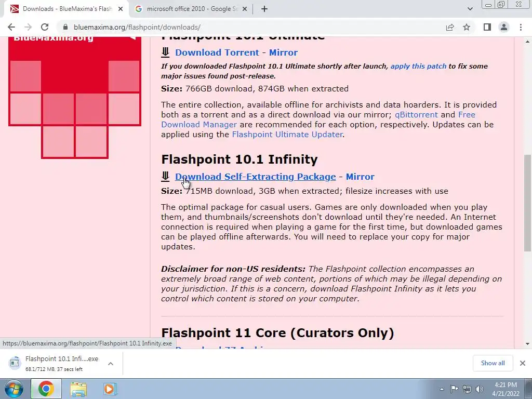Image resolution: width=532 pixels, height=399 pixels.
Task: Click the page vertical scrollbar thumb
Action: 528,203
